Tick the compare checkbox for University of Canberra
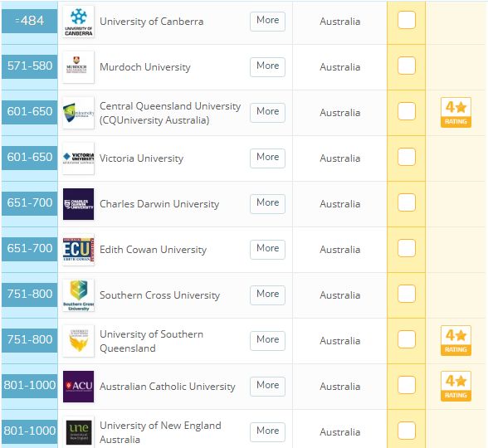 tap(407, 20)
